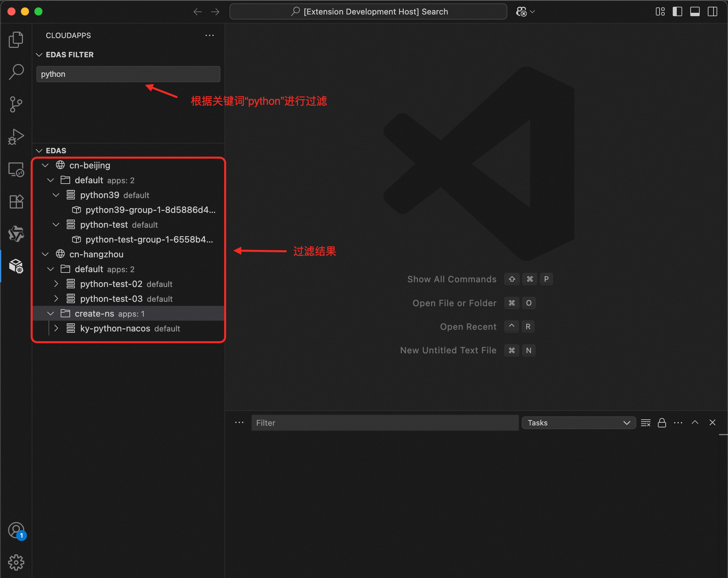Open the Manage settings gear
This screenshot has width=728, height=578.
(x=16, y=563)
